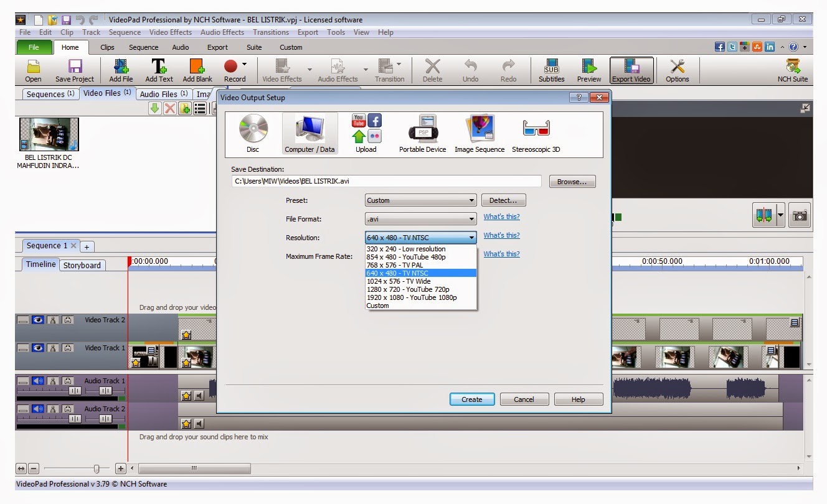Choose 1280 x 720 - YouTube 720p

pos(421,289)
